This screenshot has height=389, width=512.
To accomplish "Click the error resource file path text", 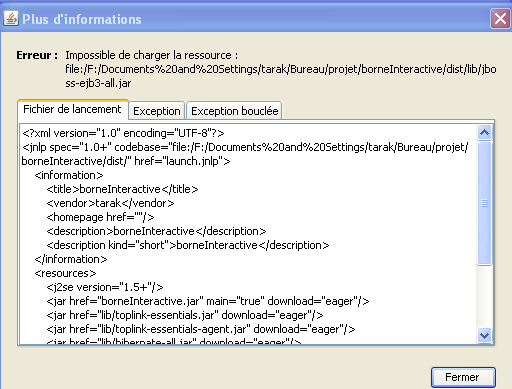I will [x=281, y=76].
